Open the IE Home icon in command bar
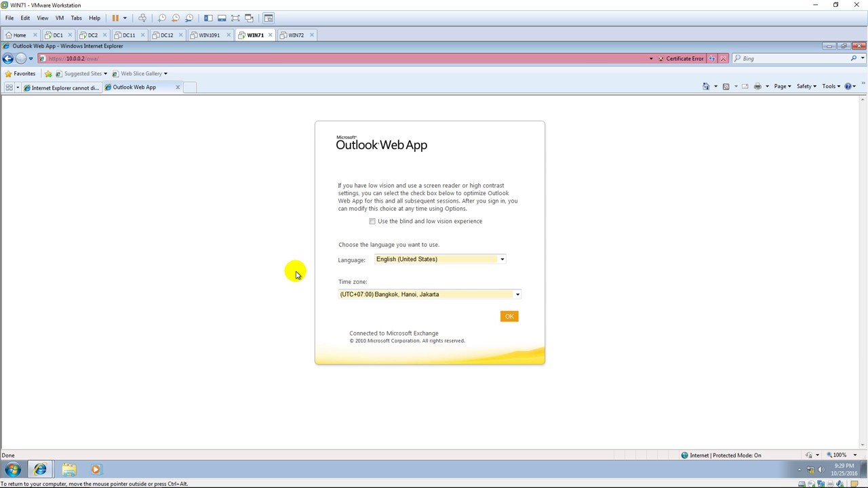This screenshot has height=488, width=868. coord(706,86)
